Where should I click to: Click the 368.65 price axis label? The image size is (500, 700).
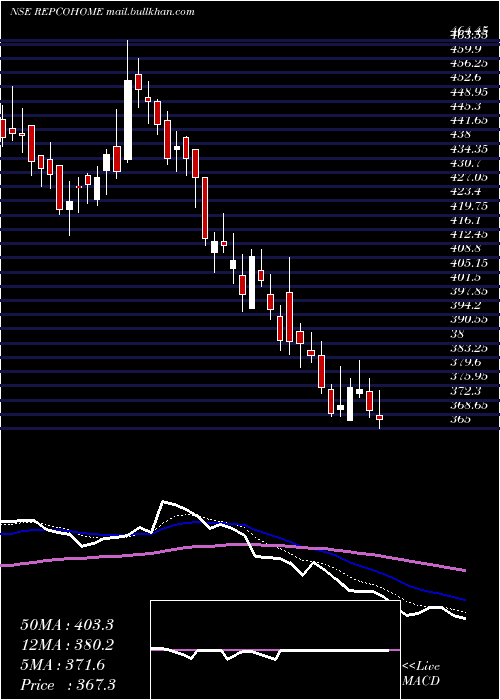pos(467,406)
